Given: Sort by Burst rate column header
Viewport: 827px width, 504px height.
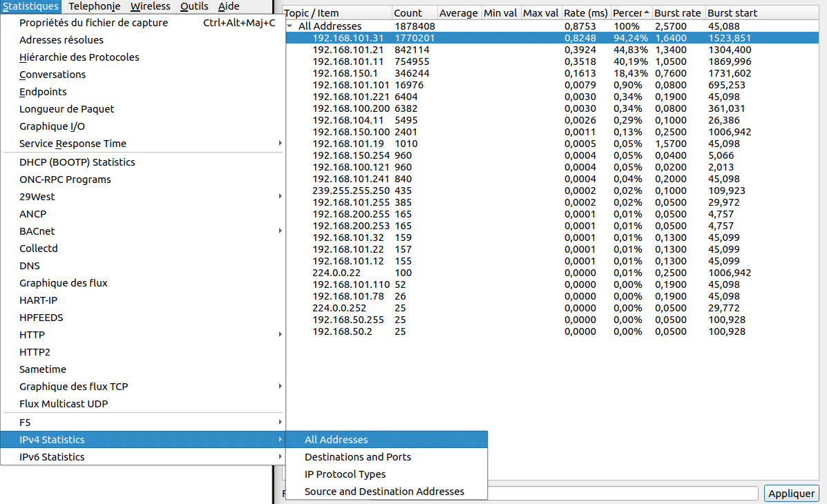Looking at the screenshot, I should (678, 13).
